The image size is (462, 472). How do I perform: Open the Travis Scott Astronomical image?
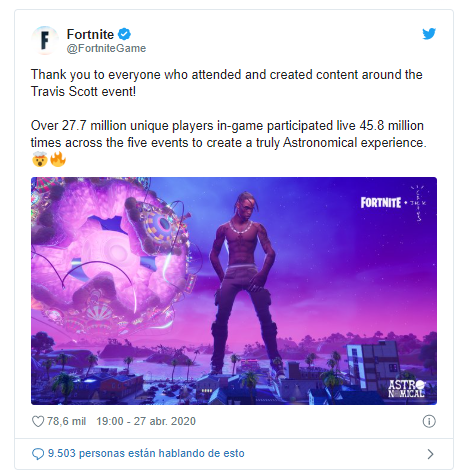[x=234, y=291]
